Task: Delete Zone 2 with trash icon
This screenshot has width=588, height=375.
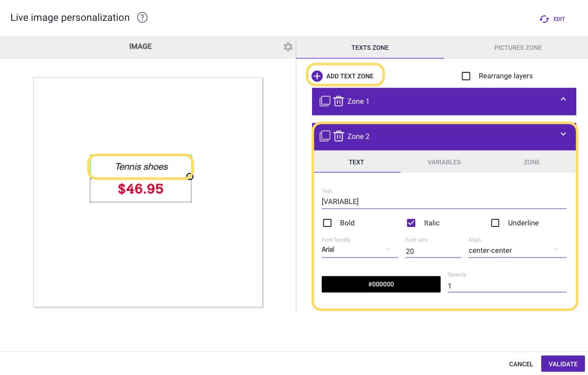Action: tap(339, 136)
